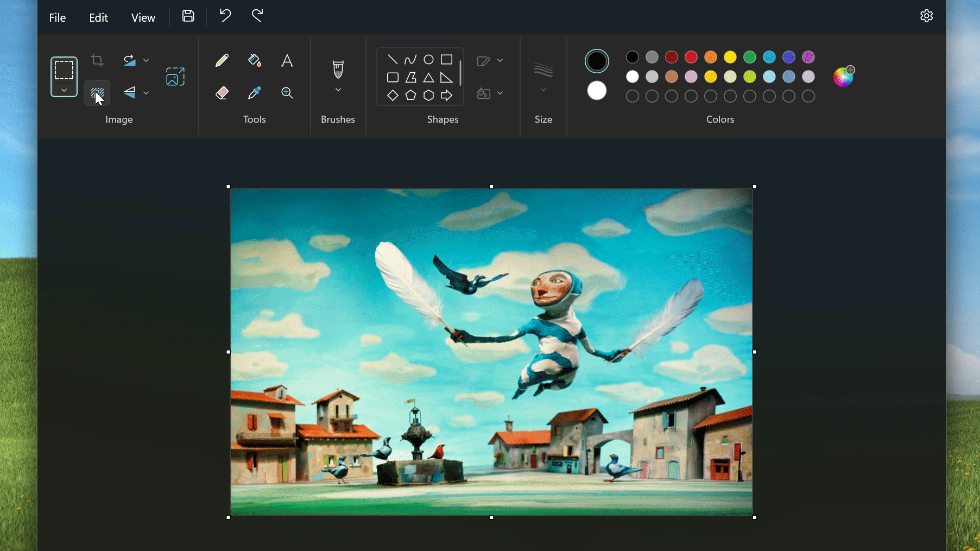Pick the purple palette color
The image size is (980, 551).
point(808,57)
